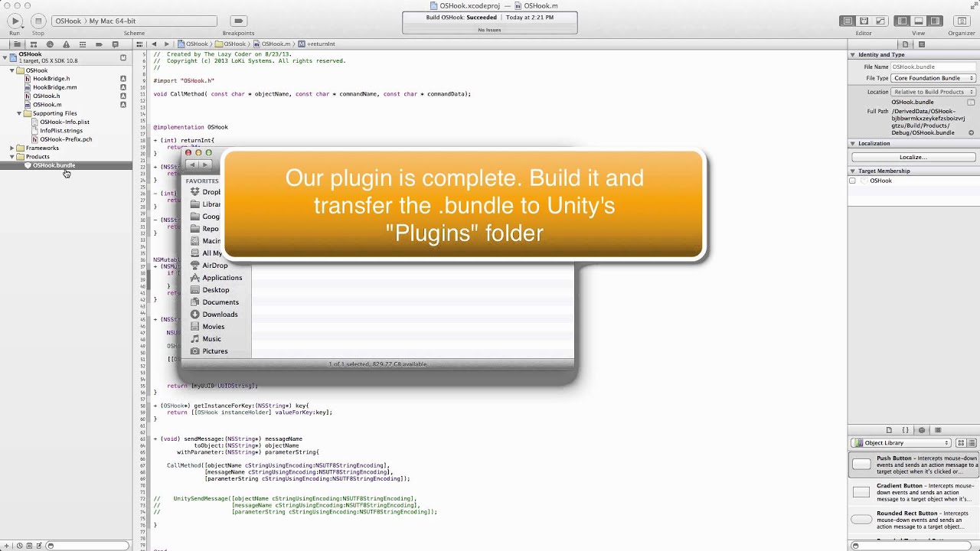980x551 pixels.
Task: Toggle the Utilities pane view
Action: [x=934, y=21]
